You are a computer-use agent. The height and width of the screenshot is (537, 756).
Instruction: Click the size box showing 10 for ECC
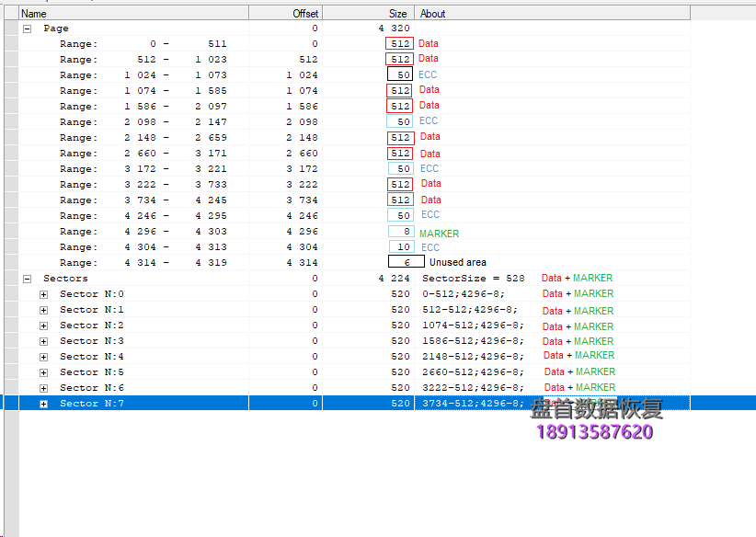pos(400,247)
